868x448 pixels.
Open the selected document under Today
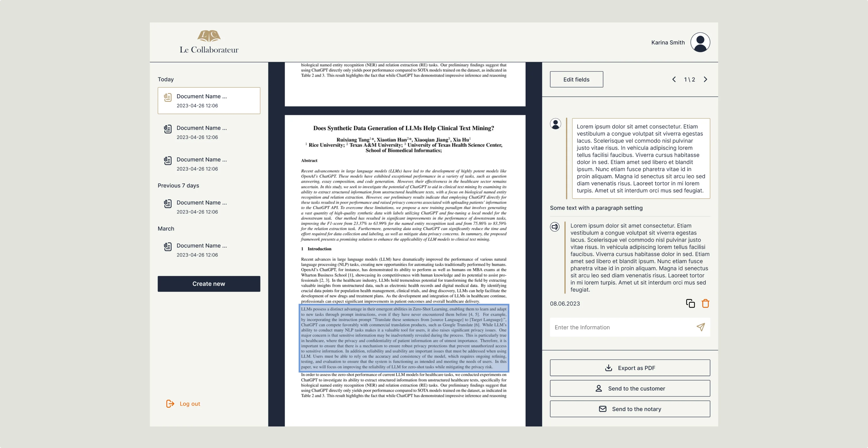(209, 101)
